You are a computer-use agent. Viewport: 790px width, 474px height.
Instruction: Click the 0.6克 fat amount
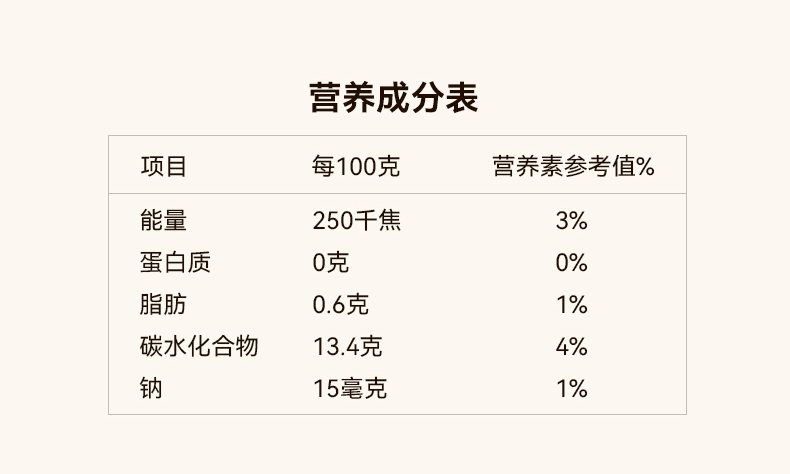click(x=341, y=305)
